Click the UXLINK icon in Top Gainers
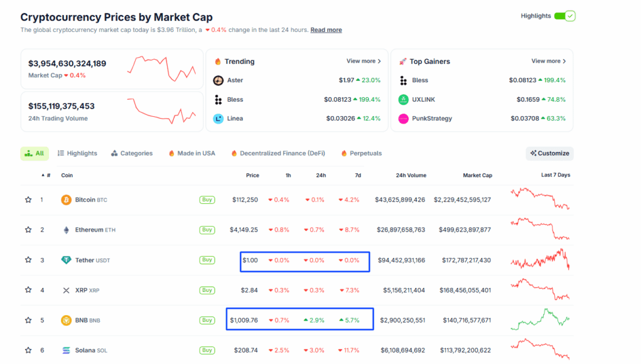 coord(403,100)
